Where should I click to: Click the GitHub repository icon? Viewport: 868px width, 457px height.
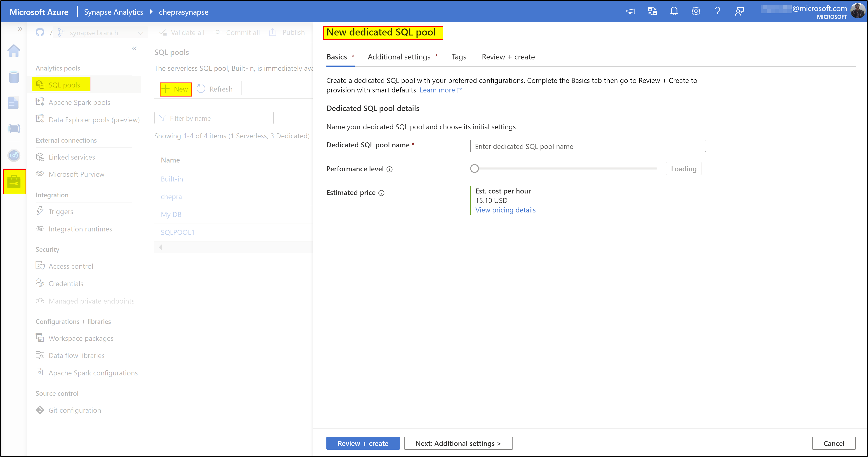tap(40, 32)
